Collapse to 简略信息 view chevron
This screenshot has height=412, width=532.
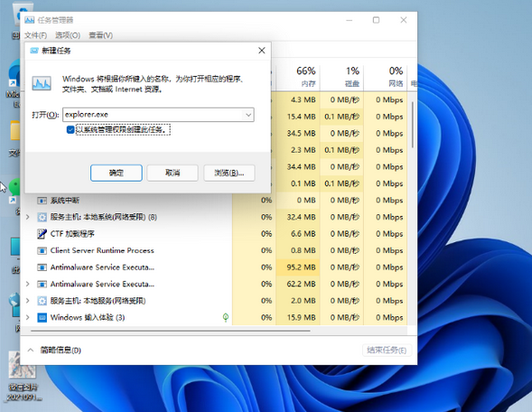31,350
